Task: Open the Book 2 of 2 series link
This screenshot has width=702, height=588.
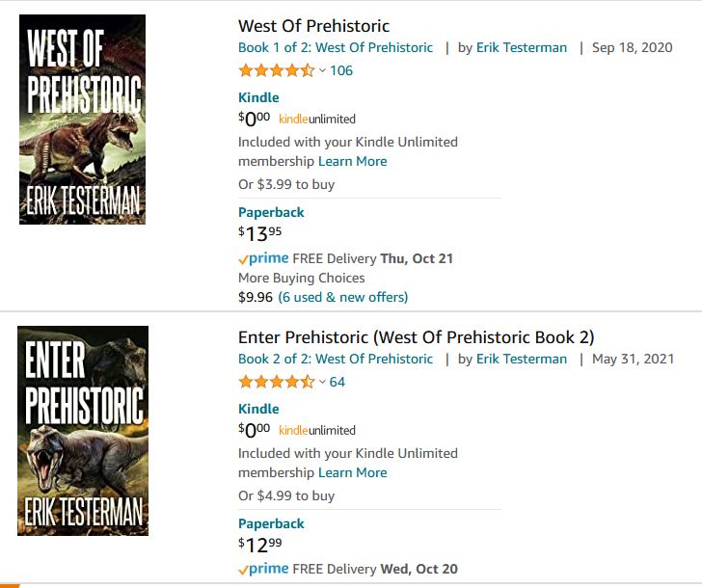Action: pyautogui.click(x=336, y=359)
